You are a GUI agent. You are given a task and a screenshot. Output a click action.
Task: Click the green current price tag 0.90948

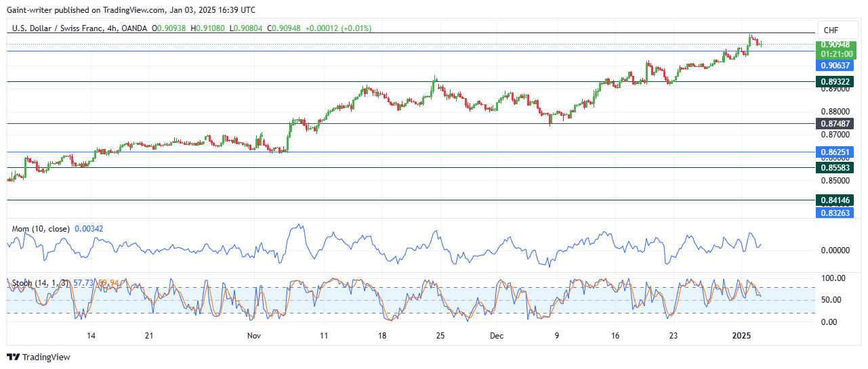[x=836, y=45]
